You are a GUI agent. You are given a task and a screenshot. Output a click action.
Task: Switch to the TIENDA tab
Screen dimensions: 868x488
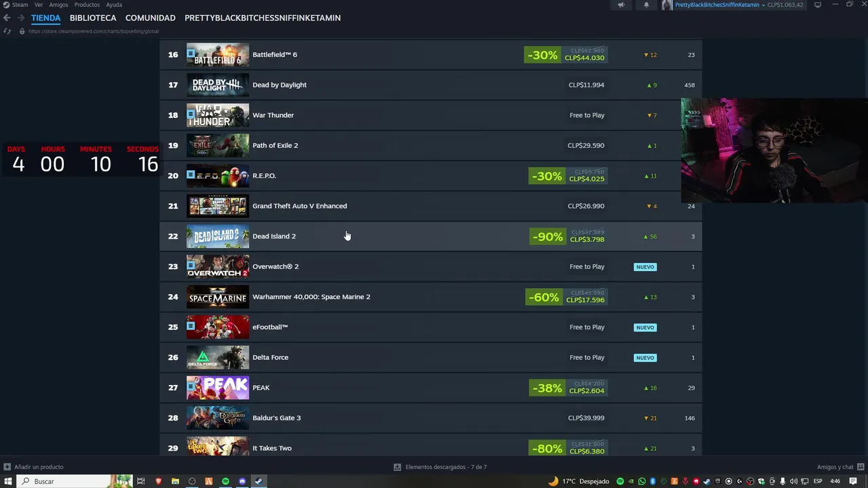tap(45, 18)
